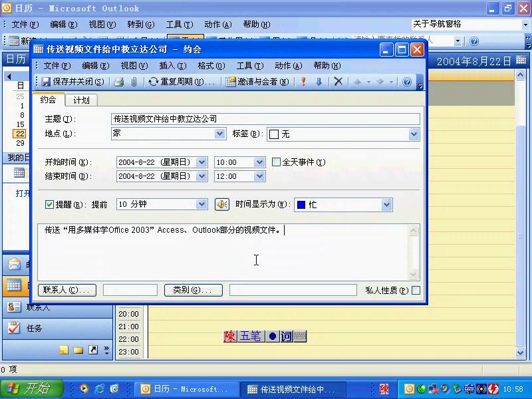Expand the show time as 忙 dropdown

point(386,205)
